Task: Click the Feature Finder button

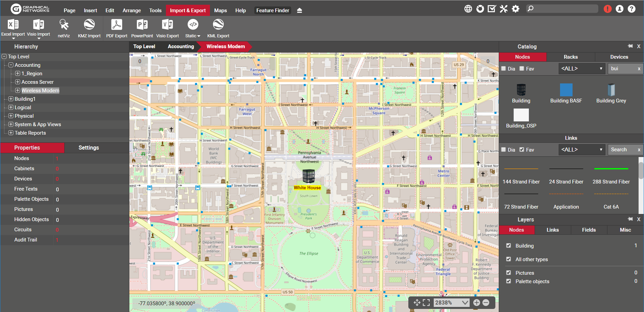Action: coord(273,11)
